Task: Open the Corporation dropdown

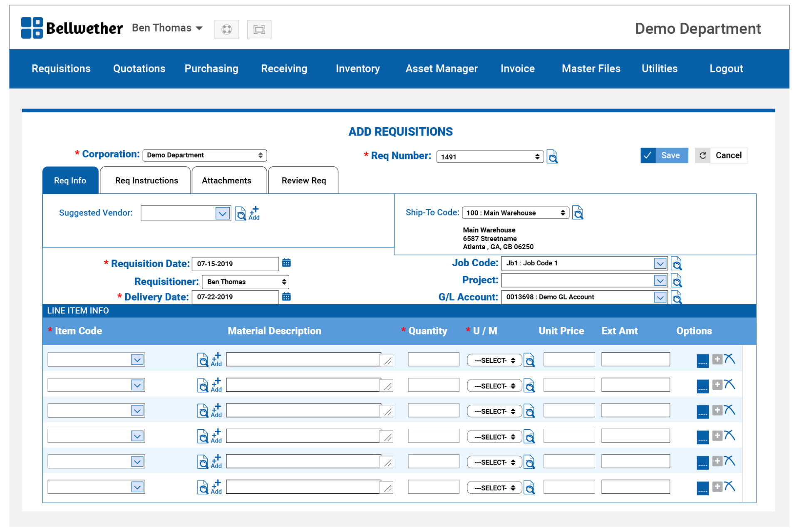Action: point(204,155)
